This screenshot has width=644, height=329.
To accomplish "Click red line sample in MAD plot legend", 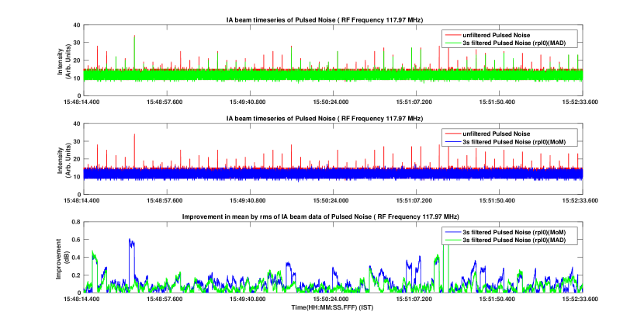I will [452, 36].
